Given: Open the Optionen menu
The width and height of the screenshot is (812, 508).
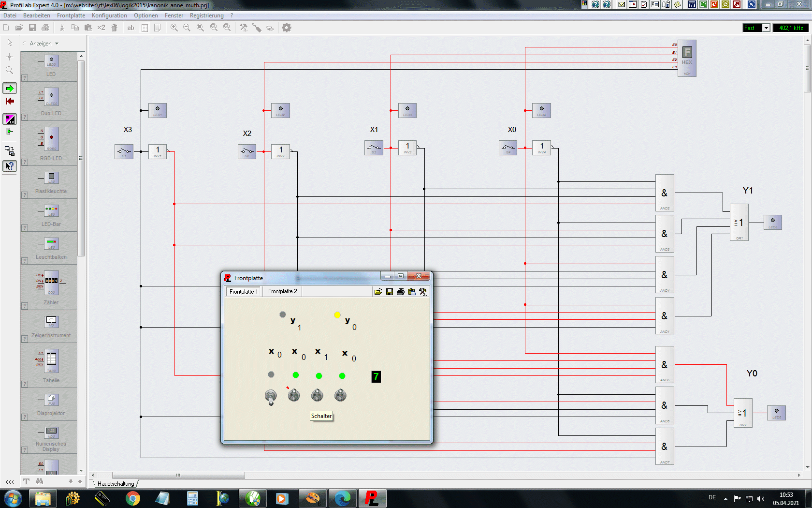Looking at the screenshot, I should [x=146, y=15].
